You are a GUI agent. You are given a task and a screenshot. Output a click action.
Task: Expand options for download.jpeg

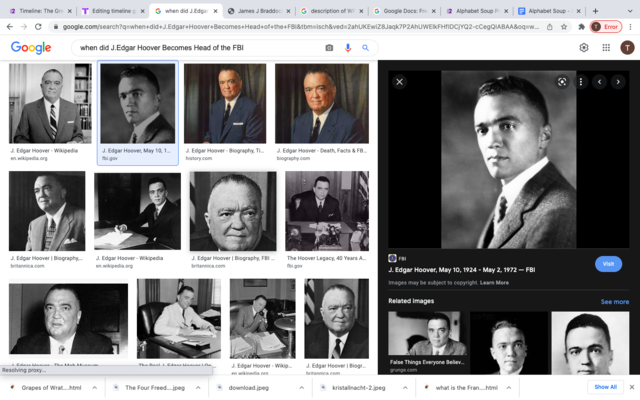(x=302, y=387)
